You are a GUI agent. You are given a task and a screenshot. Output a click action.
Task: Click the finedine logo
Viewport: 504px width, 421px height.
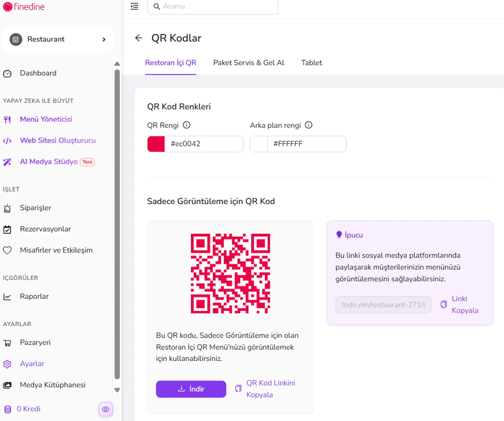click(x=24, y=7)
